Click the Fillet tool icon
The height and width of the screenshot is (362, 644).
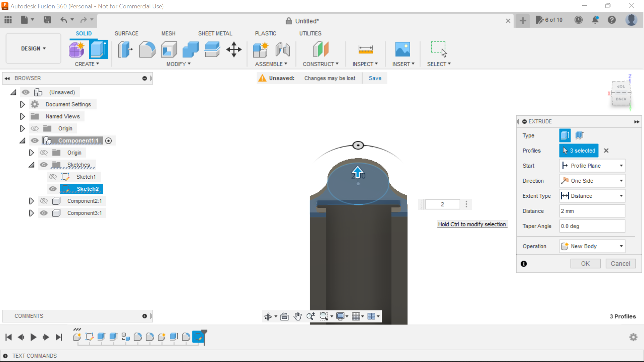click(147, 49)
